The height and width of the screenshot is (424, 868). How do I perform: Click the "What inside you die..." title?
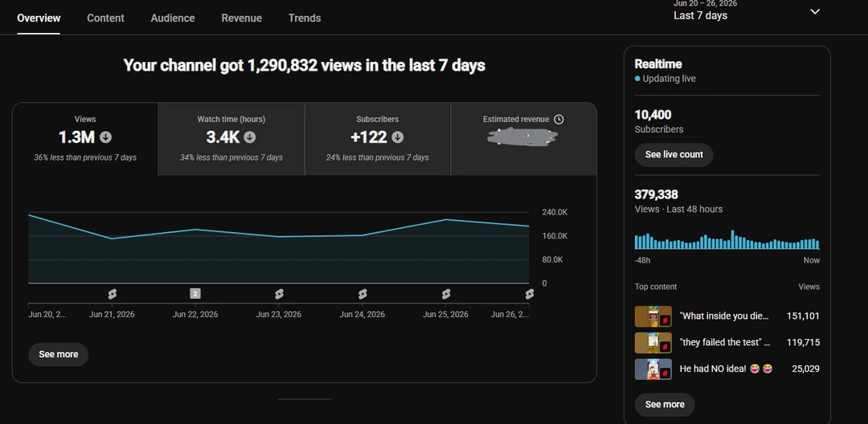[x=724, y=316]
